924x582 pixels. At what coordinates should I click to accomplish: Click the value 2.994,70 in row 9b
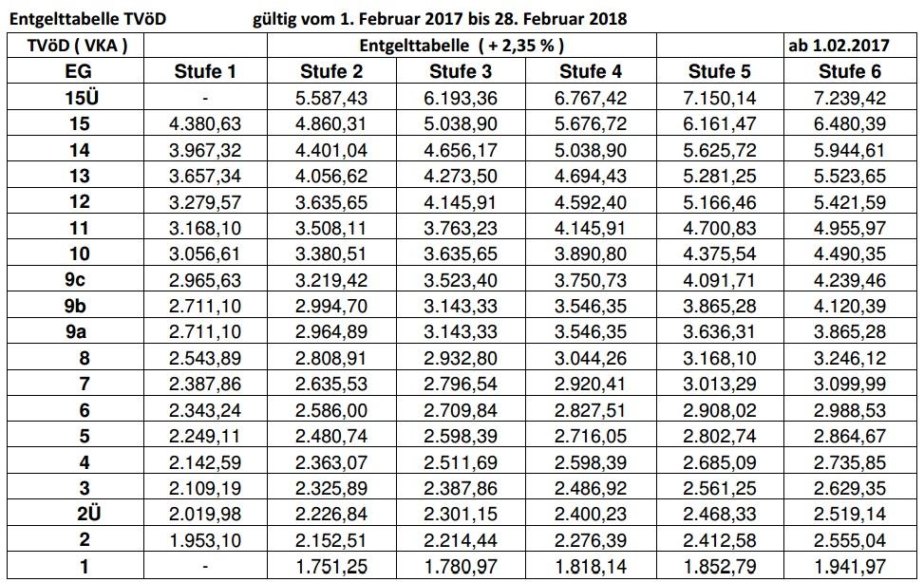click(x=330, y=306)
